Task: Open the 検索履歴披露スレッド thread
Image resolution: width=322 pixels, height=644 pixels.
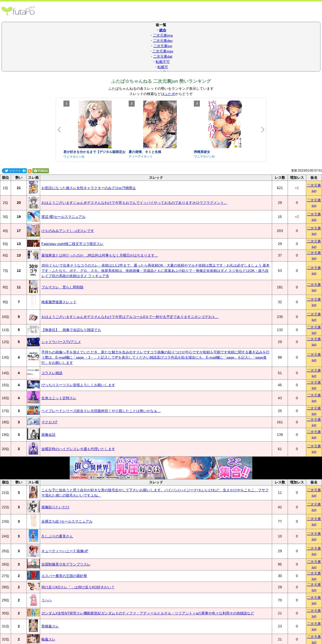Action: click(59, 302)
